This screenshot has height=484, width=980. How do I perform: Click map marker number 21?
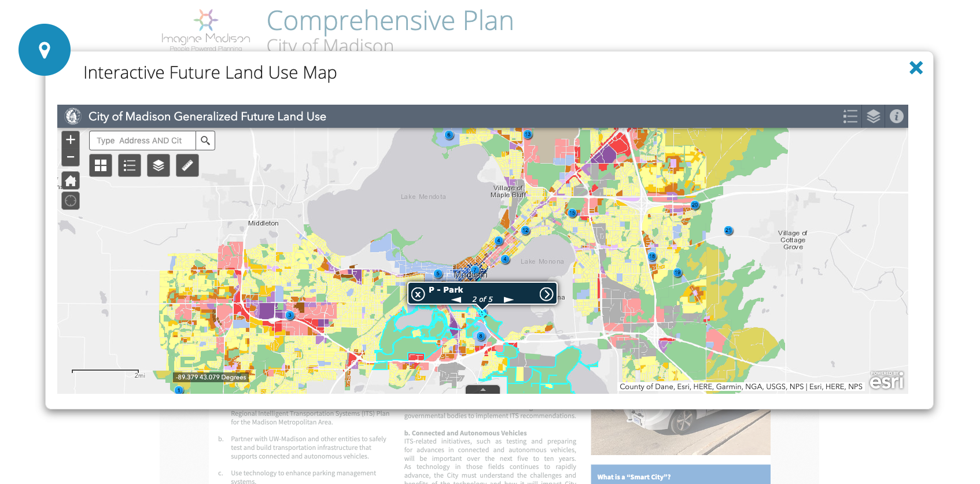(x=728, y=231)
